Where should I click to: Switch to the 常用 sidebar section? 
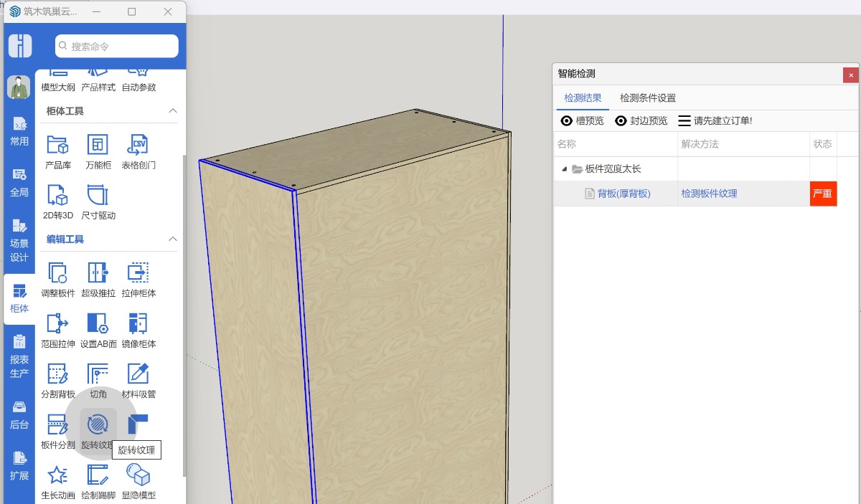point(19,132)
